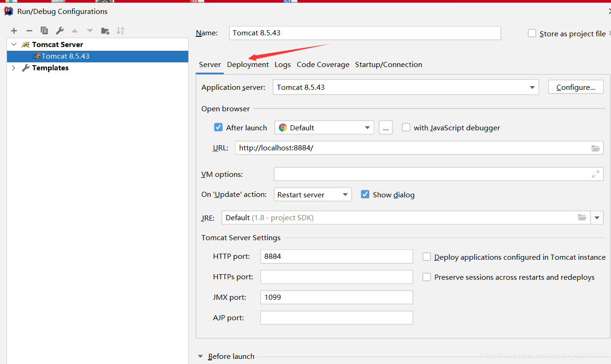Click the Remove Configuration minus icon
611x364 pixels.
(x=29, y=31)
